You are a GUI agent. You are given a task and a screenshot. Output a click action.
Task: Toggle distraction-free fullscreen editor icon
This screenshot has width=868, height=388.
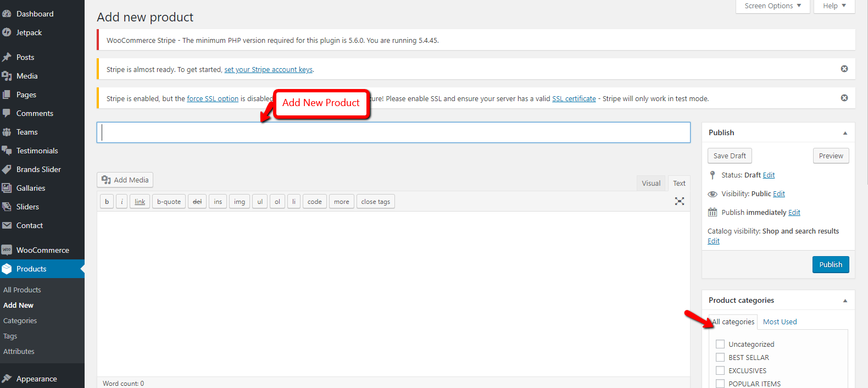click(x=680, y=201)
